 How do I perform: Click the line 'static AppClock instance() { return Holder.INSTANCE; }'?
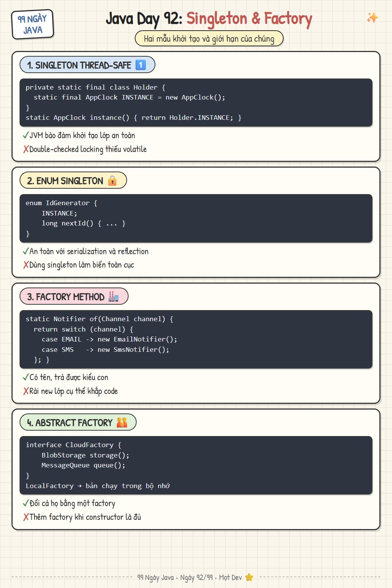pos(134,118)
